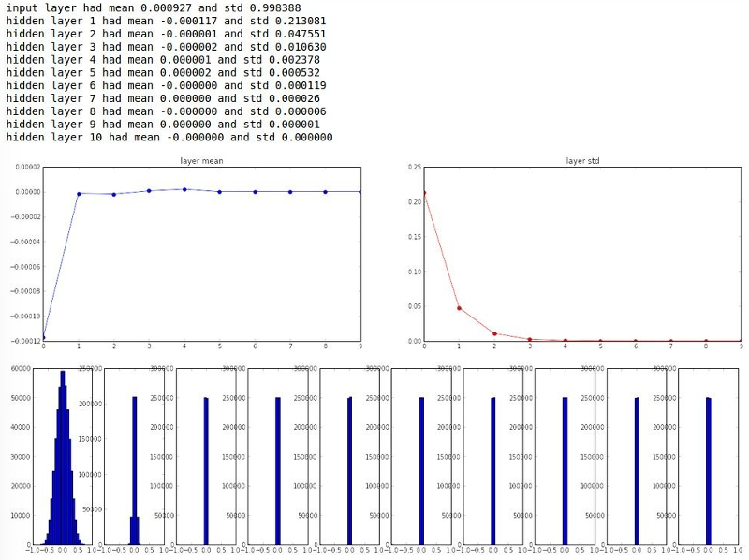Click the -0.00012 y-axis label on layer mean
The width and height of the screenshot is (749, 560).
(x=25, y=341)
